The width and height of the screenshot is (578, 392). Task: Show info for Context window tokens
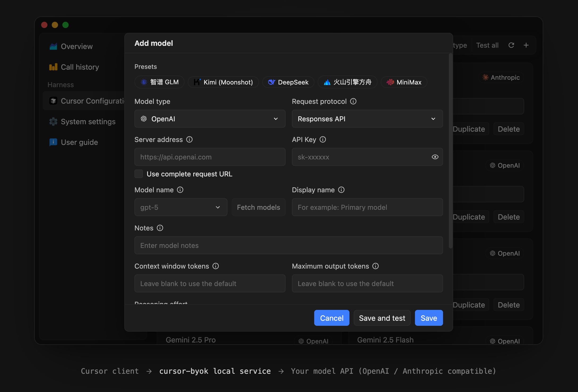click(x=216, y=266)
